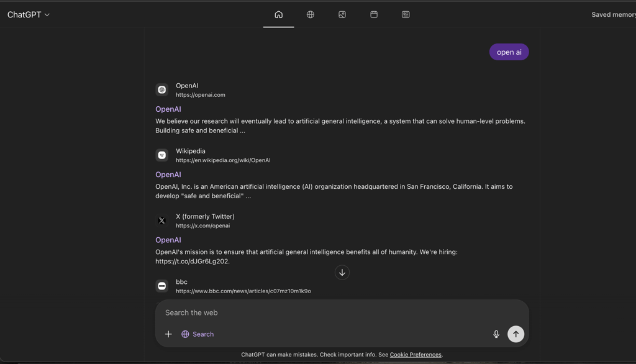This screenshot has width=636, height=364.
Task: Open the OpenAI result link
Action: 168,109
